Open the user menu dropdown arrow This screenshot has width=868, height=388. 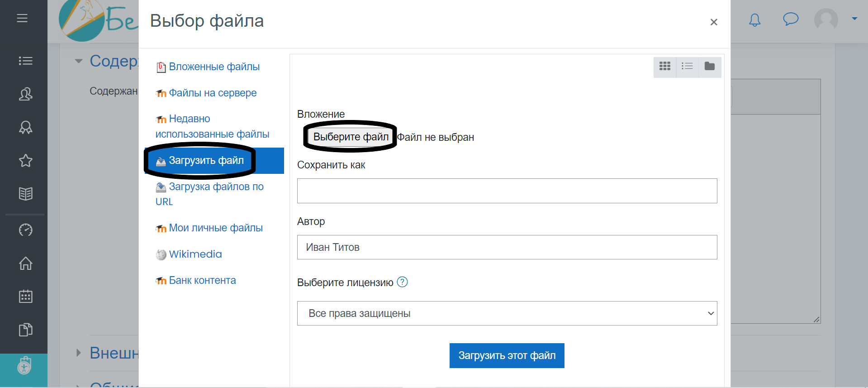click(x=854, y=19)
